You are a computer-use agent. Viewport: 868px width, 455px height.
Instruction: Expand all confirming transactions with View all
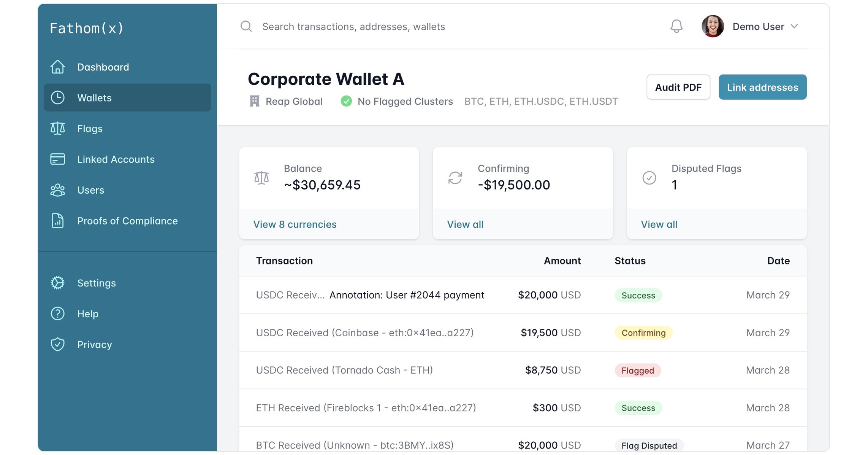point(465,224)
